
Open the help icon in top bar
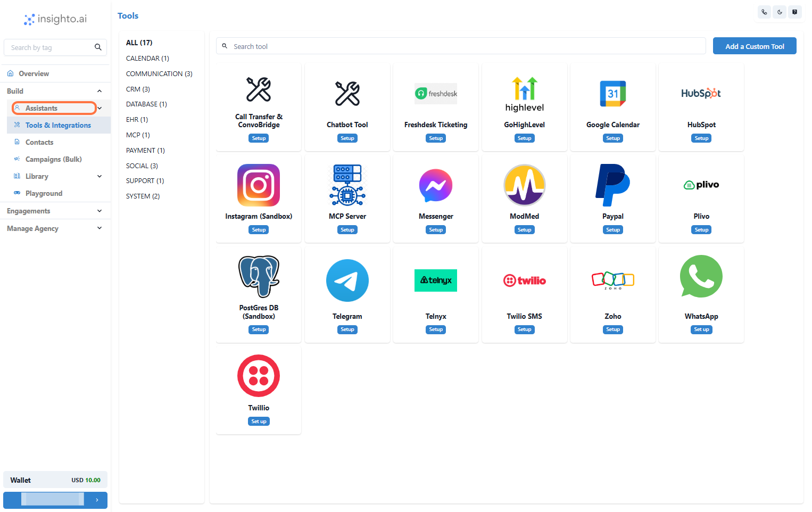(x=794, y=12)
